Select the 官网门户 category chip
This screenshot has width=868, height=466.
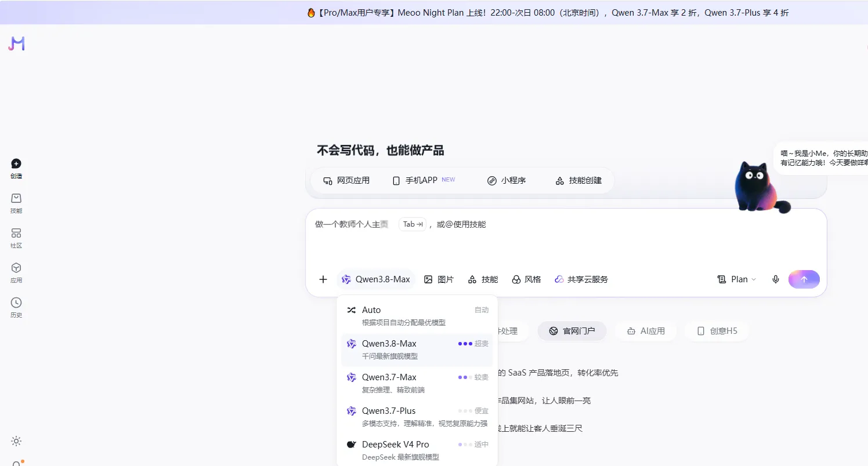point(572,331)
